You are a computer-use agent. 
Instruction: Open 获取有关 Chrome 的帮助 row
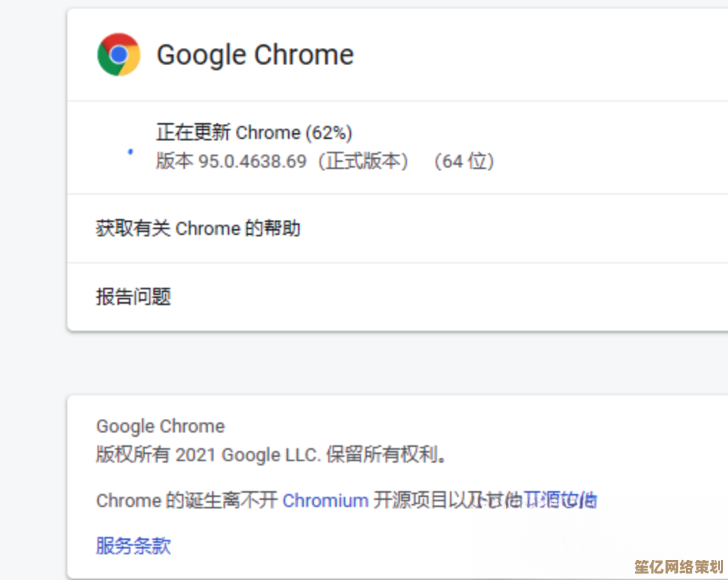point(198,228)
